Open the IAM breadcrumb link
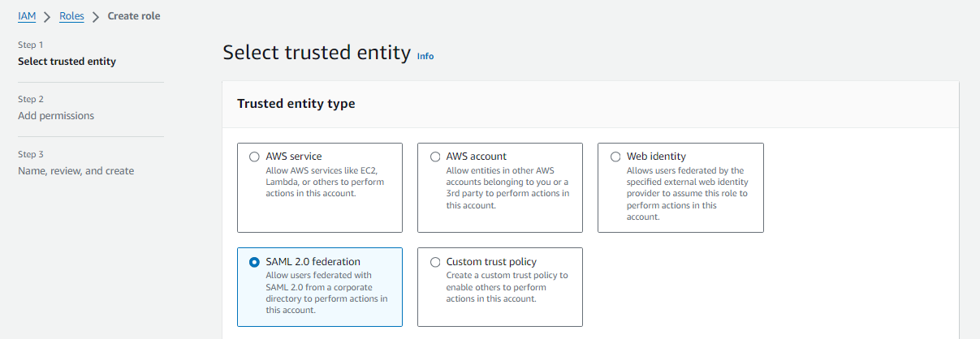Viewport: 980px width, 339px height. [x=27, y=16]
